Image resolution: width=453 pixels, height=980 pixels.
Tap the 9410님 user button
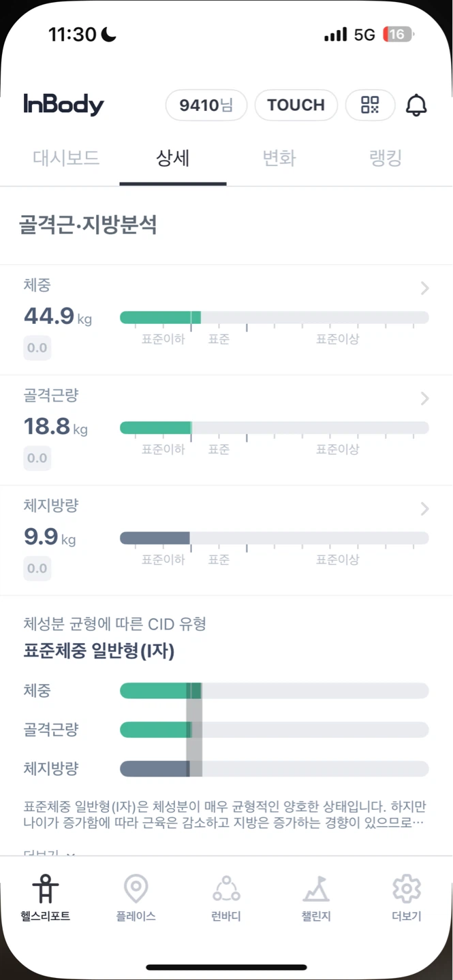pyautogui.click(x=206, y=105)
